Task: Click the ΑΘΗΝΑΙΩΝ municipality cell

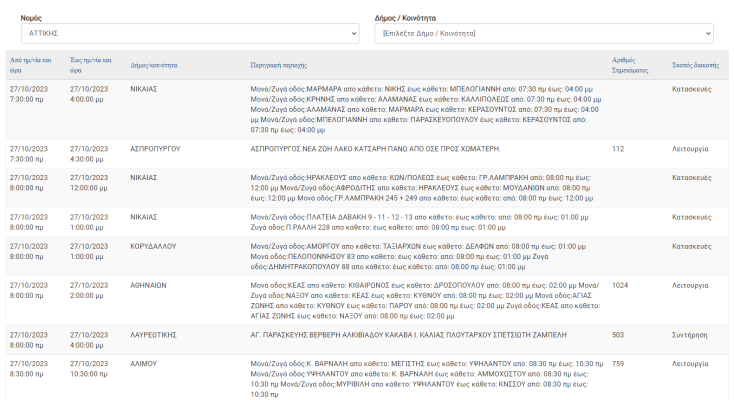Action: pos(148,284)
